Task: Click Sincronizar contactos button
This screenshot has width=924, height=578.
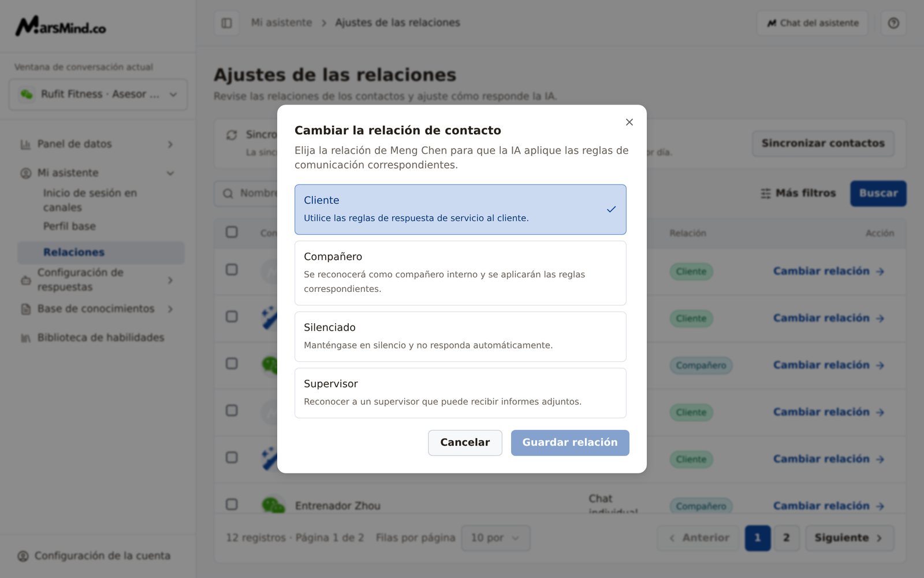Action: [823, 143]
